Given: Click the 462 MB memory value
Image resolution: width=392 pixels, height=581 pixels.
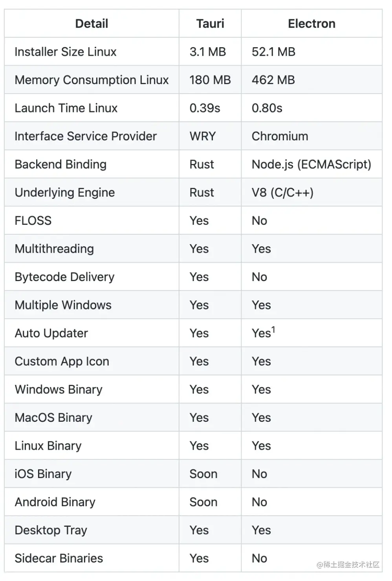Looking at the screenshot, I should [x=273, y=80].
